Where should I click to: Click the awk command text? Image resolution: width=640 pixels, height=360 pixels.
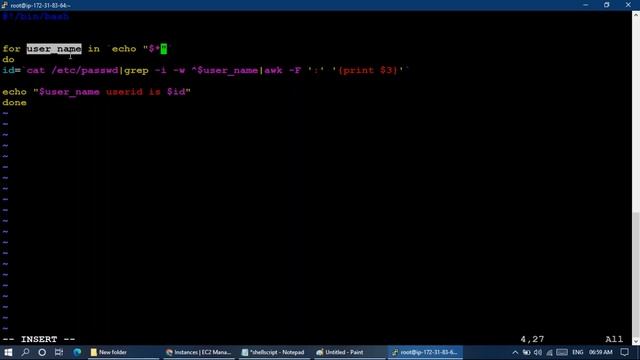tap(273, 70)
